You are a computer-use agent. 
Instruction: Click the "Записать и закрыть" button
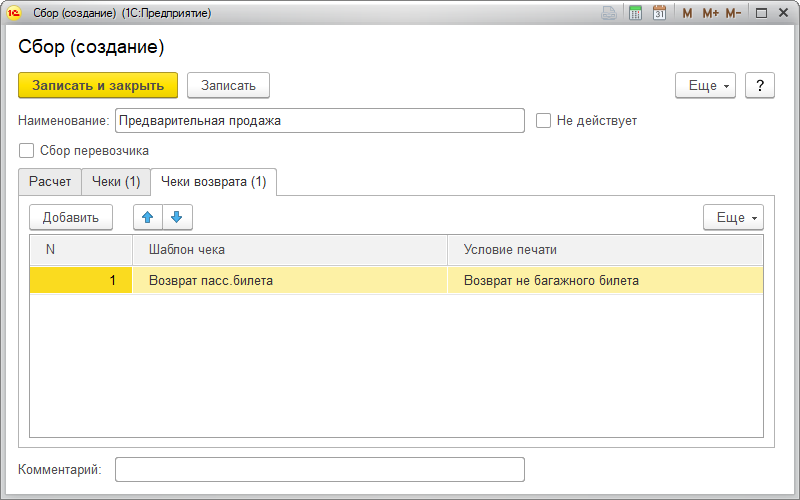click(x=98, y=86)
